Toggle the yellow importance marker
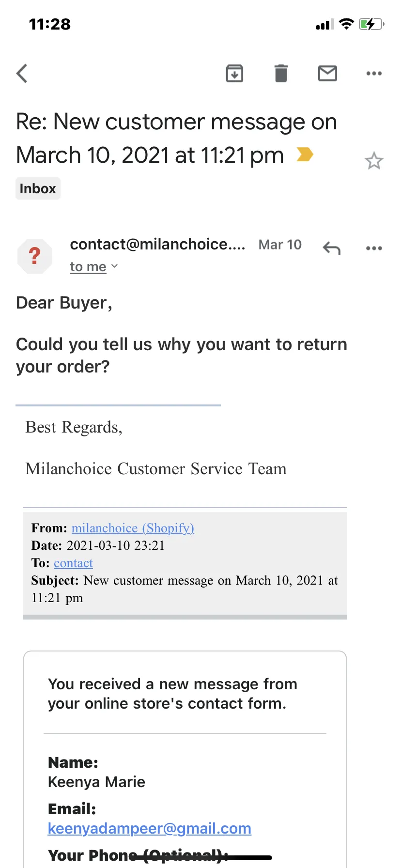 pyautogui.click(x=305, y=155)
